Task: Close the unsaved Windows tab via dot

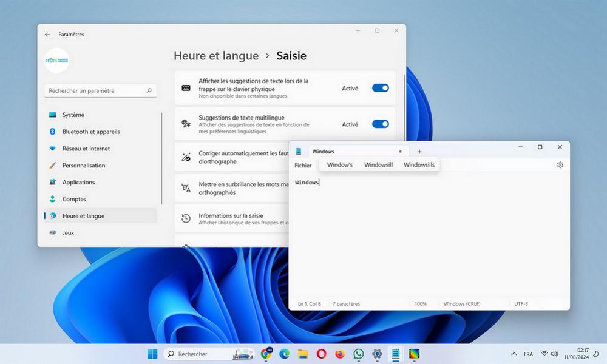Action: [400, 151]
